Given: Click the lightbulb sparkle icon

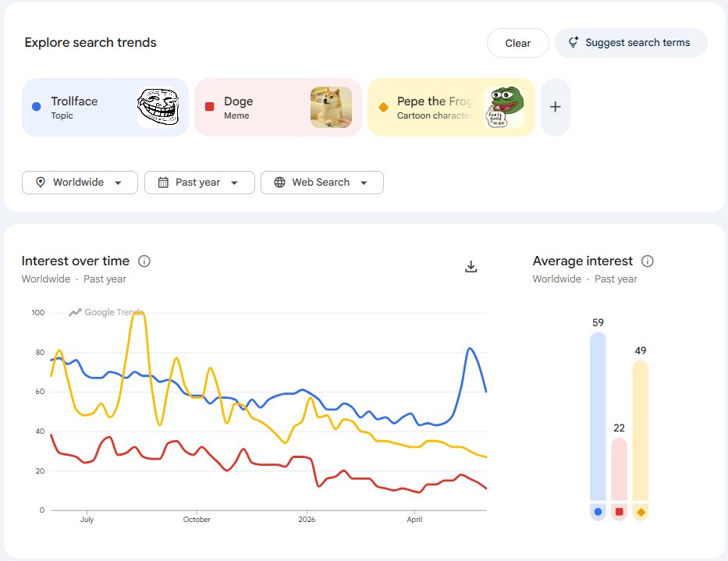Looking at the screenshot, I should tap(574, 42).
